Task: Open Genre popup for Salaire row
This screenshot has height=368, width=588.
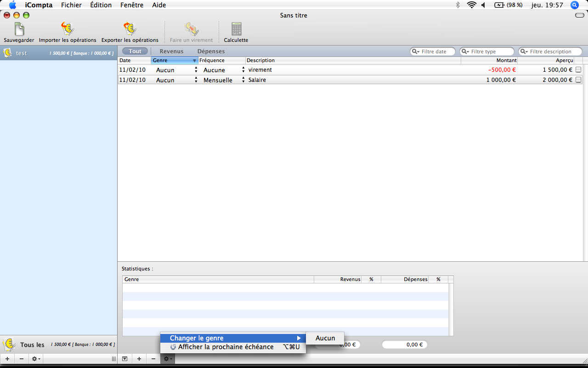Action: pyautogui.click(x=175, y=80)
